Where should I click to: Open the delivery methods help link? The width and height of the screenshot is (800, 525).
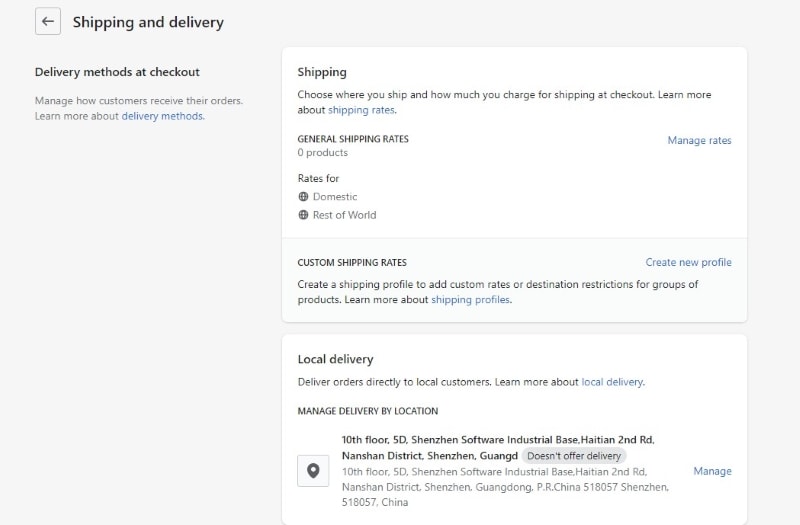coord(162,116)
